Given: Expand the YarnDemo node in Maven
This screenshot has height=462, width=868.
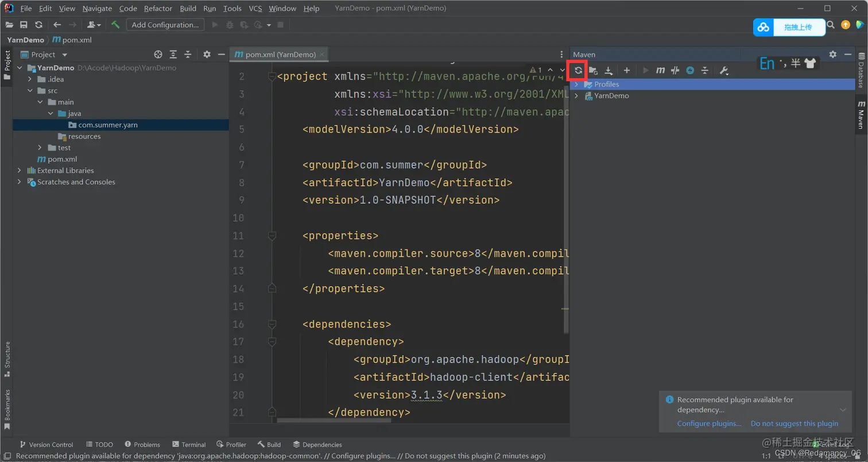Looking at the screenshot, I should point(576,96).
